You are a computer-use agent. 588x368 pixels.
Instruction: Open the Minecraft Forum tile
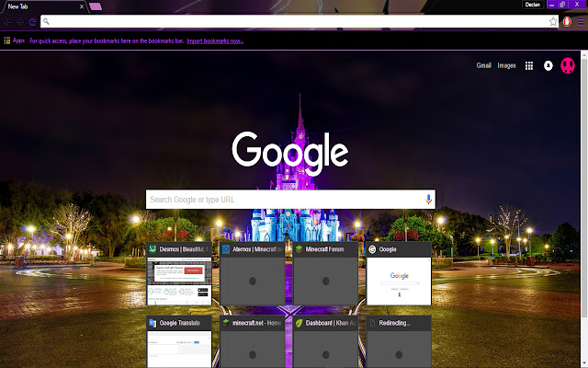click(325, 273)
